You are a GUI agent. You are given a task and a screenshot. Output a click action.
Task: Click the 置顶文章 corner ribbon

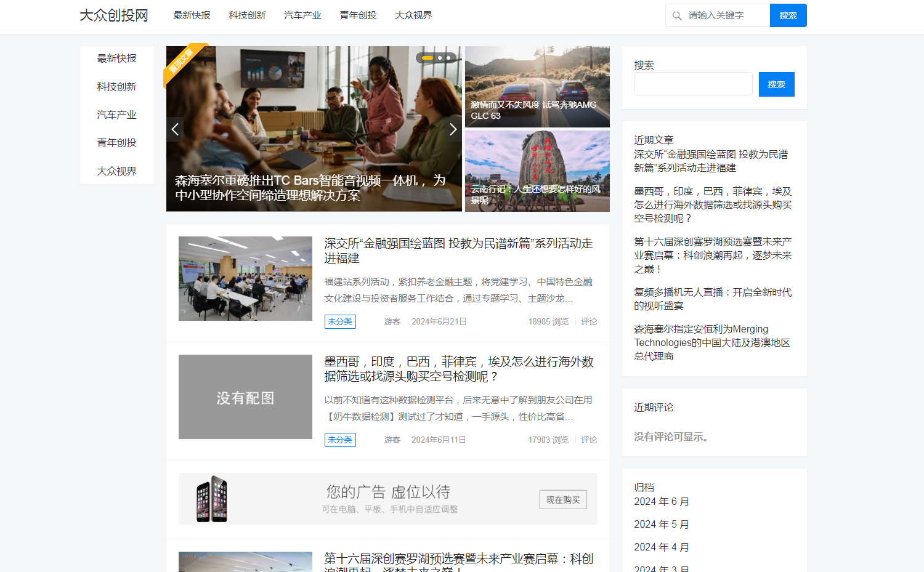pyautogui.click(x=182, y=62)
